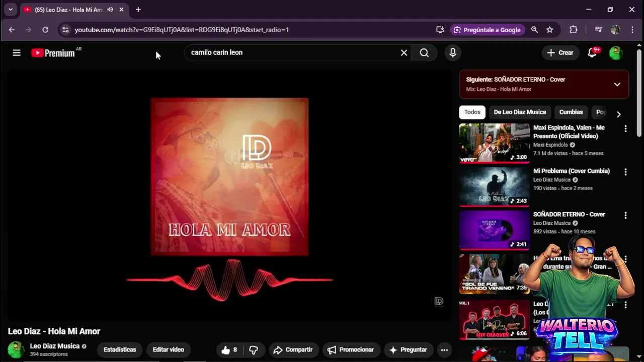The height and width of the screenshot is (362, 644).
Task: Open Estadísticas for this video
Action: 120,350
